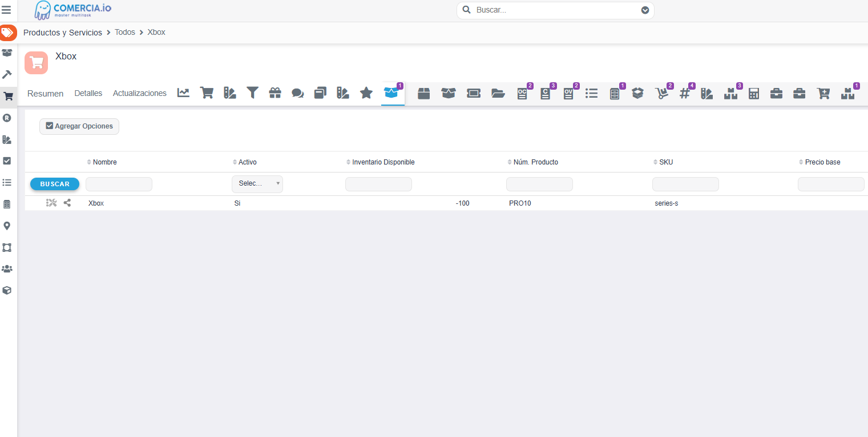Open the Activo filter Selec... dropdown
The image size is (868, 437).
click(x=257, y=184)
